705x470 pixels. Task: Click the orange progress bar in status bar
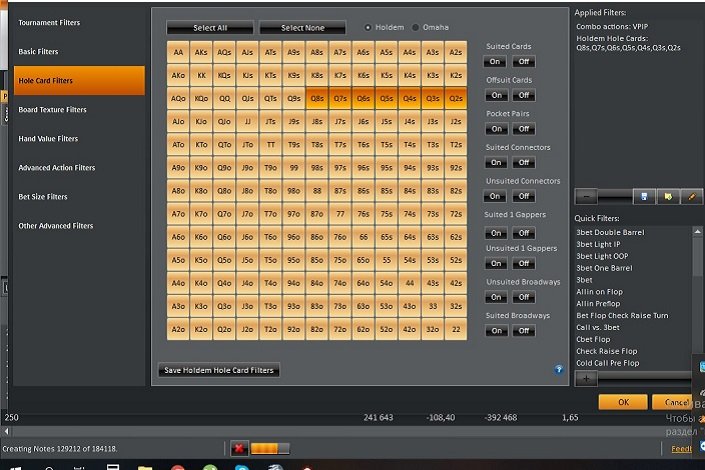click(269, 448)
